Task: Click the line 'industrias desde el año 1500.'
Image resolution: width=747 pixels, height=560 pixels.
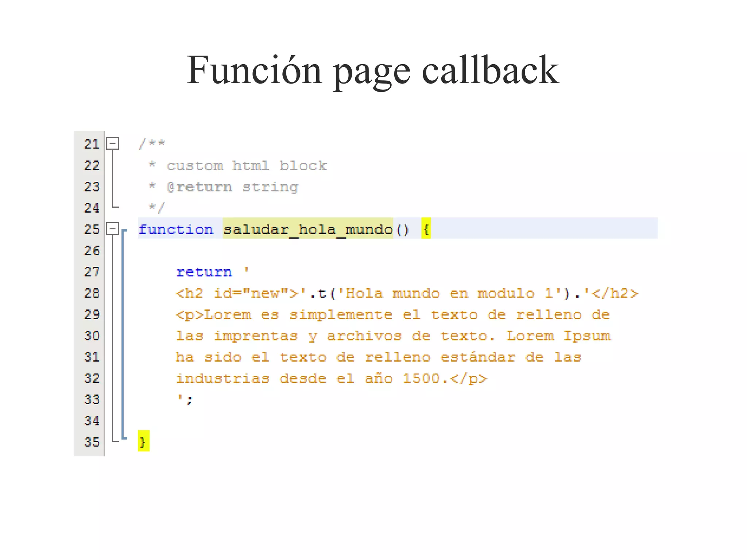Action: 332,379
